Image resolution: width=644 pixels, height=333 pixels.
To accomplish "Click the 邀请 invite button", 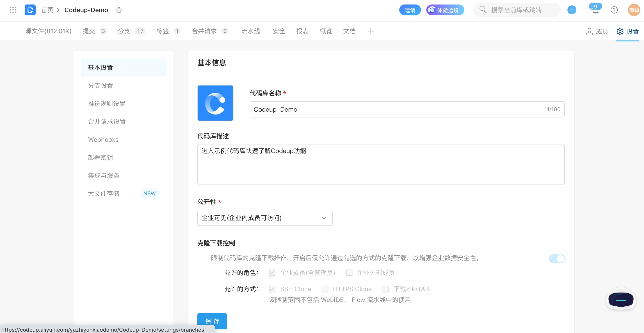I will point(410,10).
